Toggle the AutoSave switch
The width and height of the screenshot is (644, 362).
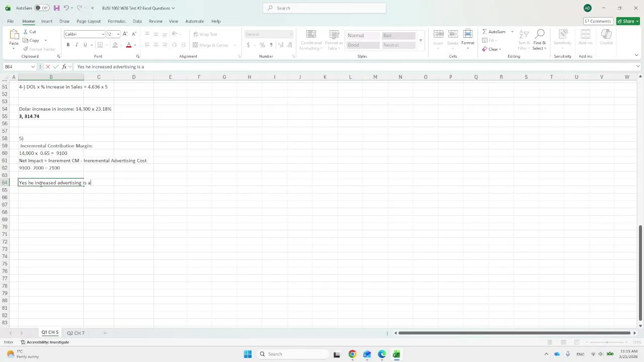42,8
